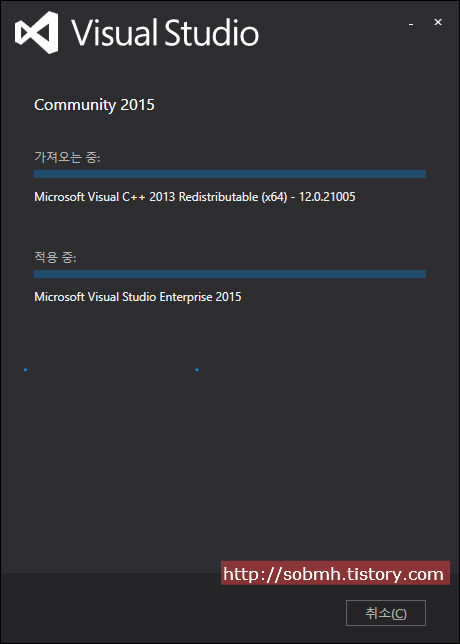Close the installer with the X icon
Screen dimensions: 460x644
point(438,22)
